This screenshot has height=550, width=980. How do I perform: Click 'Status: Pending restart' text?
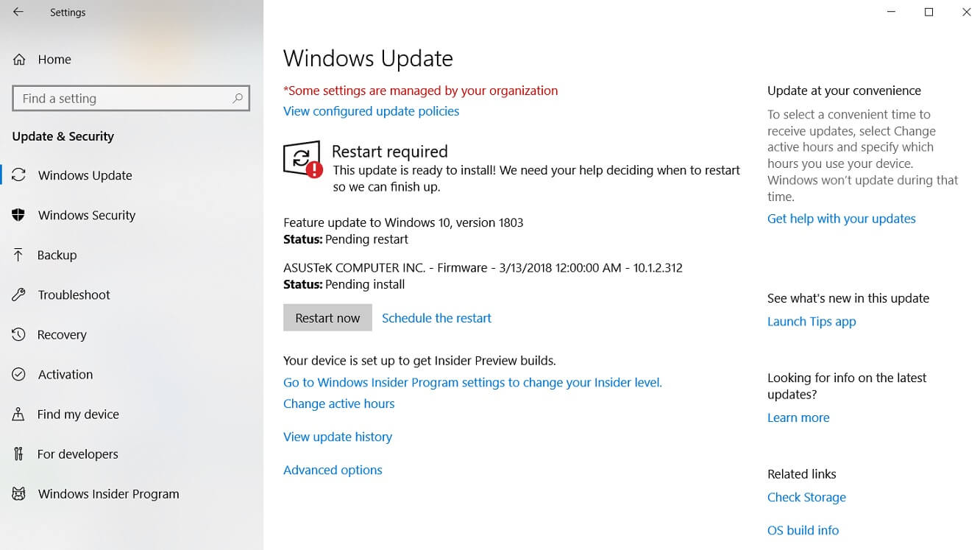pos(346,239)
